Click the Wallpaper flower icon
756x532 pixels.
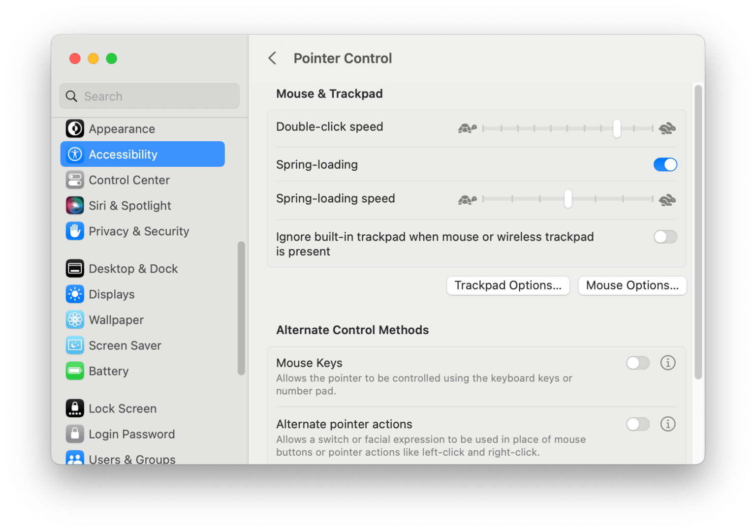(x=75, y=320)
